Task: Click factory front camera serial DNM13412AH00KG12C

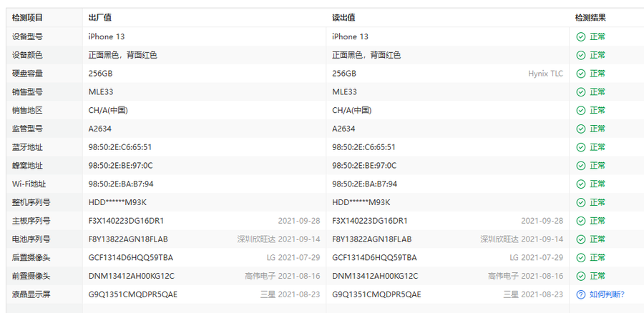Action: (x=132, y=276)
